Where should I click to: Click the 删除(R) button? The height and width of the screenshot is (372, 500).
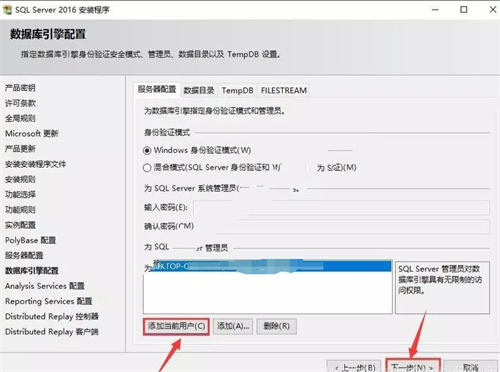tap(277, 326)
